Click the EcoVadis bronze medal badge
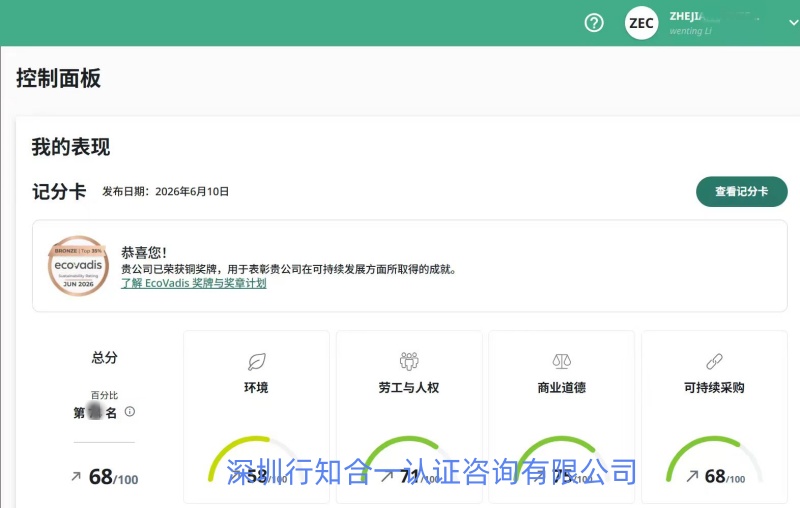This screenshot has height=508, width=800. [78, 266]
